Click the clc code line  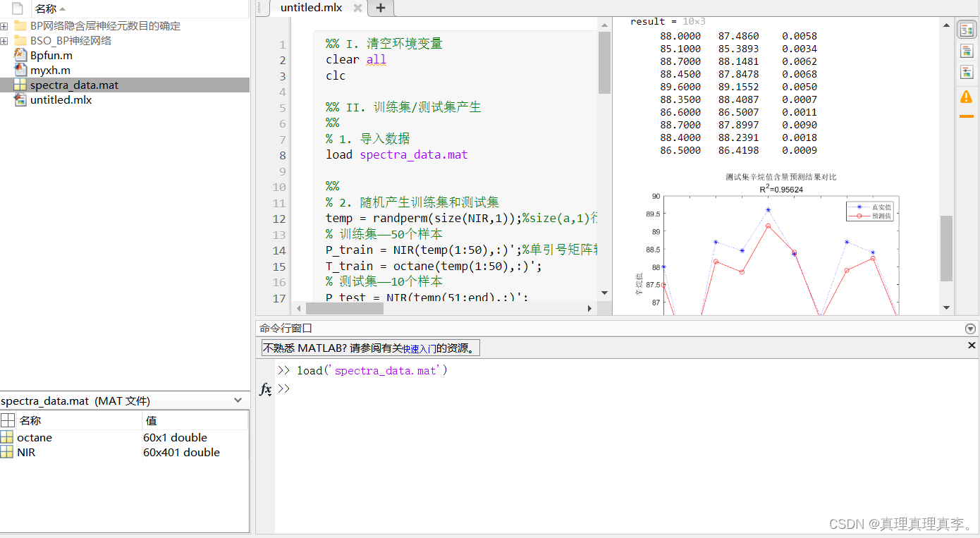pos(336,75)
